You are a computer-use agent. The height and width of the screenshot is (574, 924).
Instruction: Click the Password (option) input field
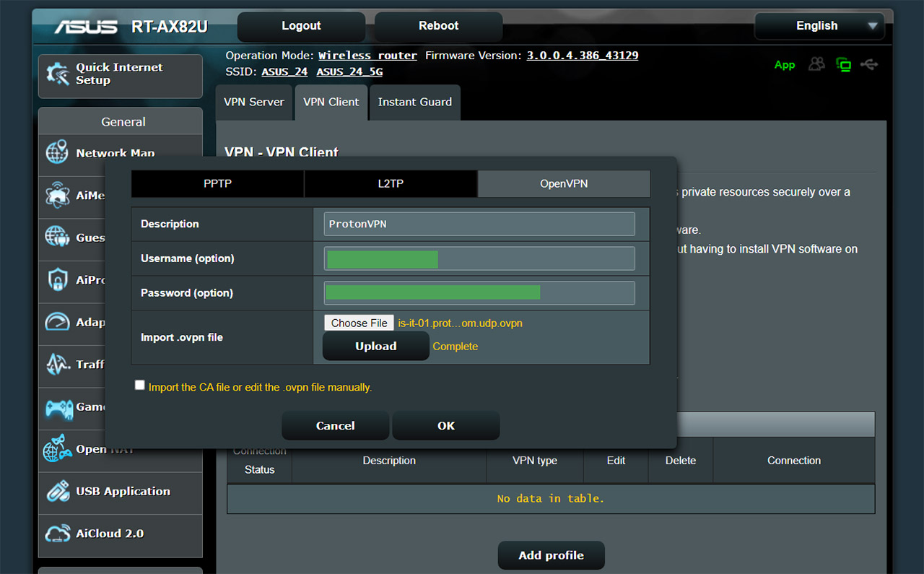pos(479,293)
